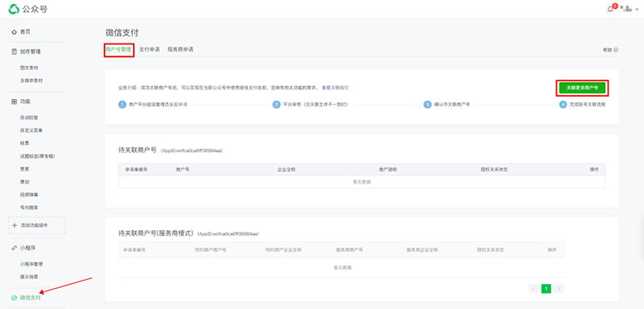Open 原创 in sidebar
Viewport: 644px width, 309px height.
pyautogui.click(x=25, y=182)
